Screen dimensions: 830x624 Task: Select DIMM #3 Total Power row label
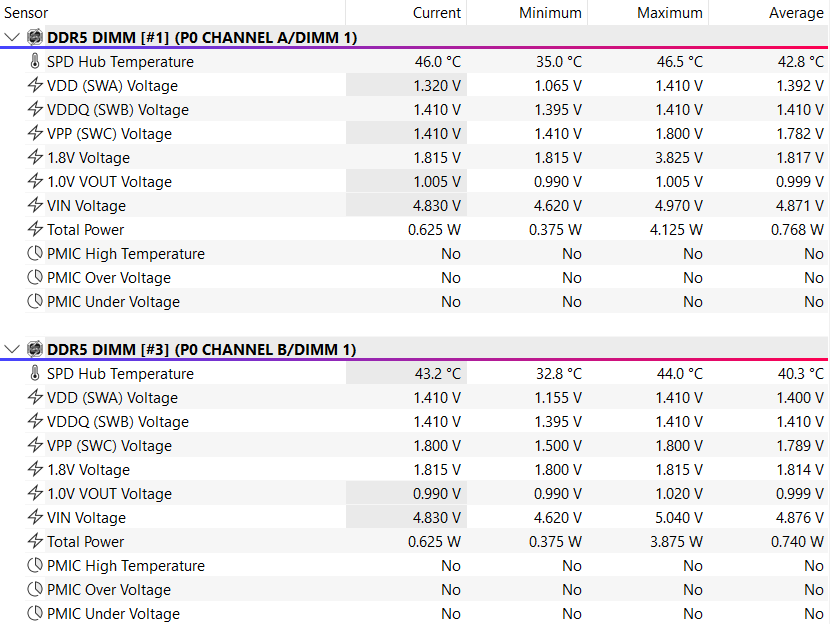pos(85,541)
